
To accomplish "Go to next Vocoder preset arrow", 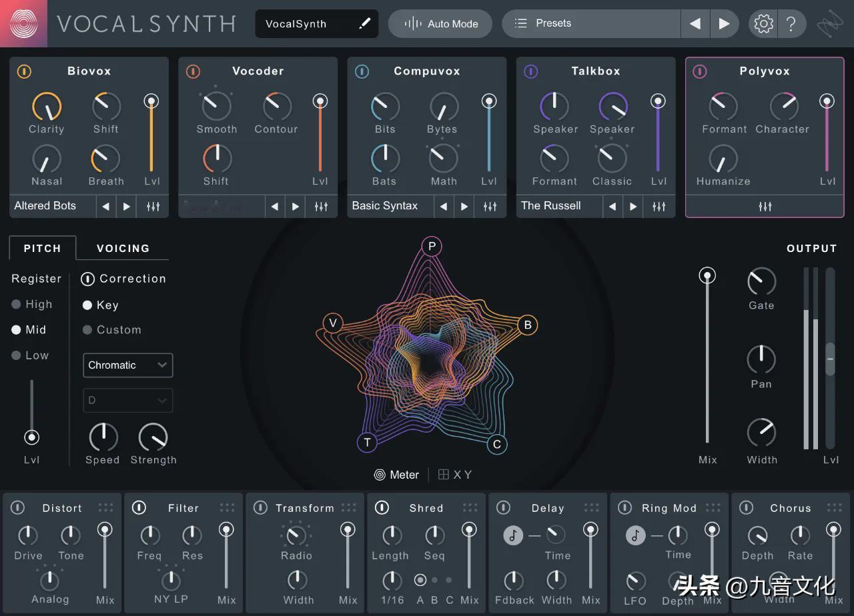I will click(x=295, y=207).
